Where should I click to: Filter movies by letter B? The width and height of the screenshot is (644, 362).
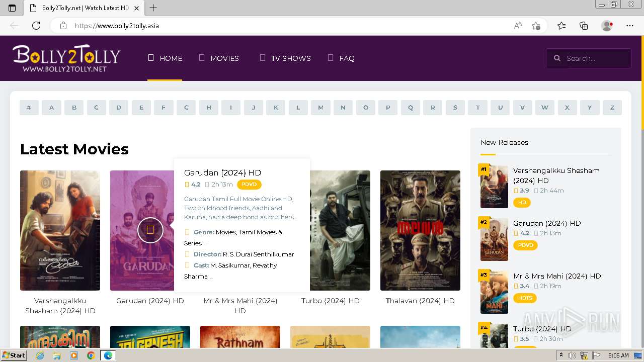[x=74, y=108]
